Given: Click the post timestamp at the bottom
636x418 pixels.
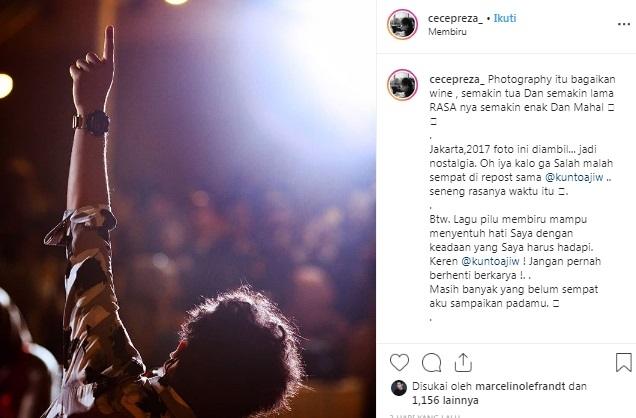Looking at the screenshot, I should (425, 416).
